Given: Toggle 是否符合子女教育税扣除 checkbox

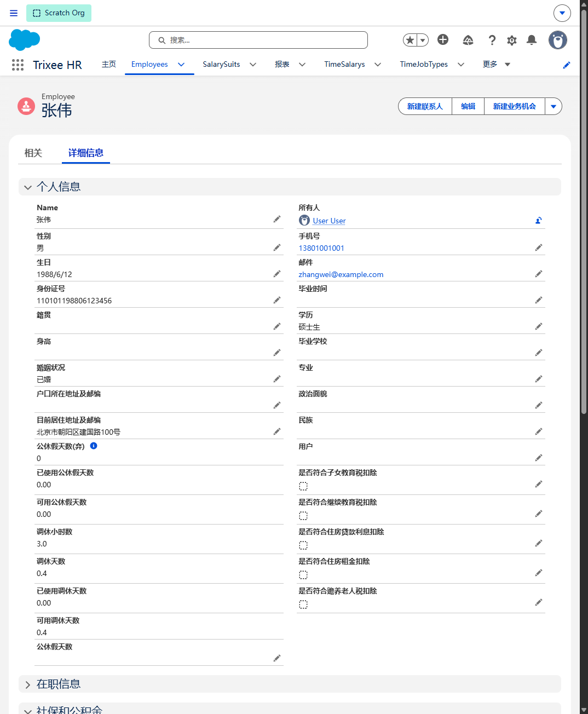Looking at the screenshot, I should coord(303,486).
